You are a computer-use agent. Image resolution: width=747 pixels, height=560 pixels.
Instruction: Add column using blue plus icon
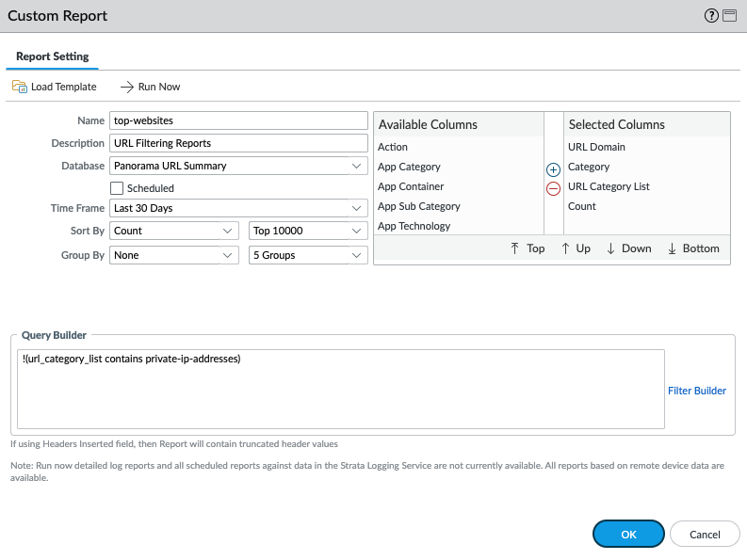(x=553, y=170)
